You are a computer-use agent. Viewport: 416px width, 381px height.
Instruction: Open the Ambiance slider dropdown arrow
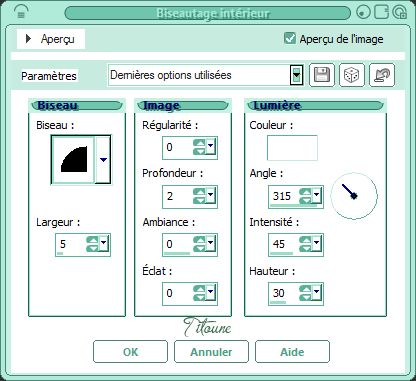(210, 243)
